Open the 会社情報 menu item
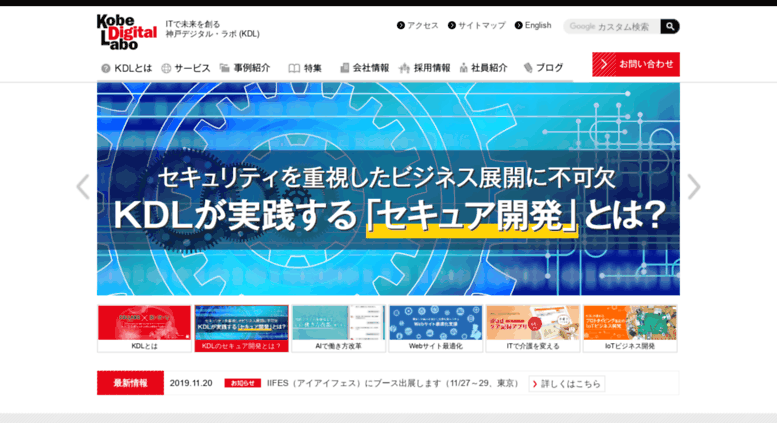Image resolution: width=777 pixels, height=423 pixels. point(365,68)
